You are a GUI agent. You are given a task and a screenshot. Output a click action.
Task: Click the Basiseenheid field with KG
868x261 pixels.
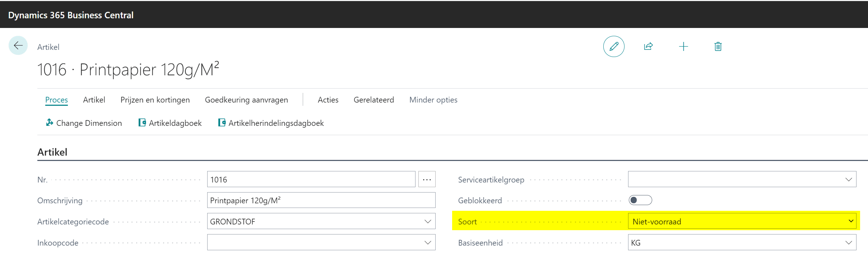(x=742, y=242)
